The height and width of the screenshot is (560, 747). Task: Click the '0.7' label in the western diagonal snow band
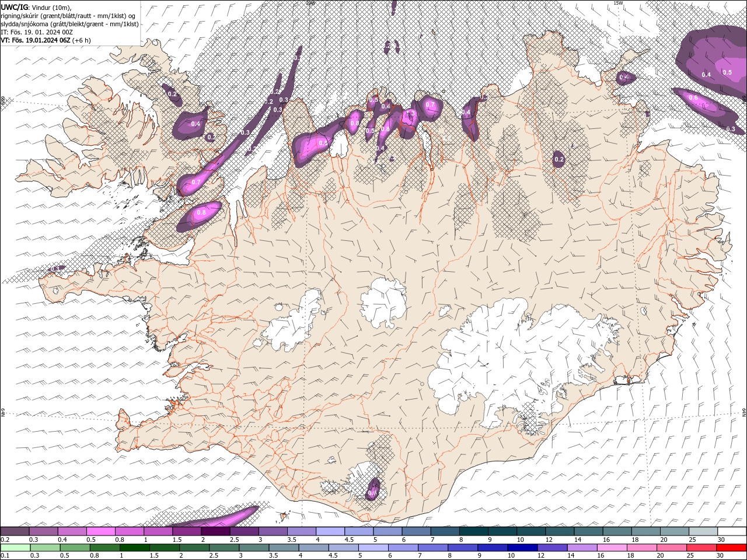pos(196,182)
